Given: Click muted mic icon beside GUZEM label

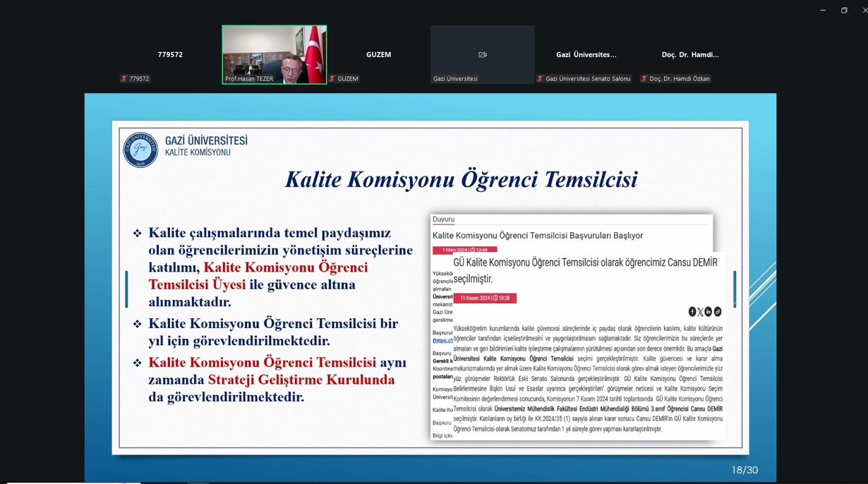Looking at the screenshot, I should point(332,78).
